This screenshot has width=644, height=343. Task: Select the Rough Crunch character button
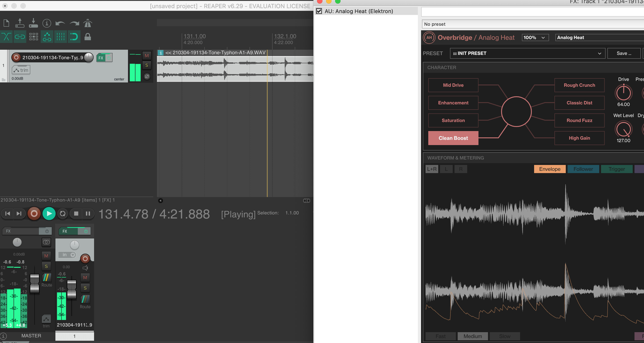click(x=579, y=85)
